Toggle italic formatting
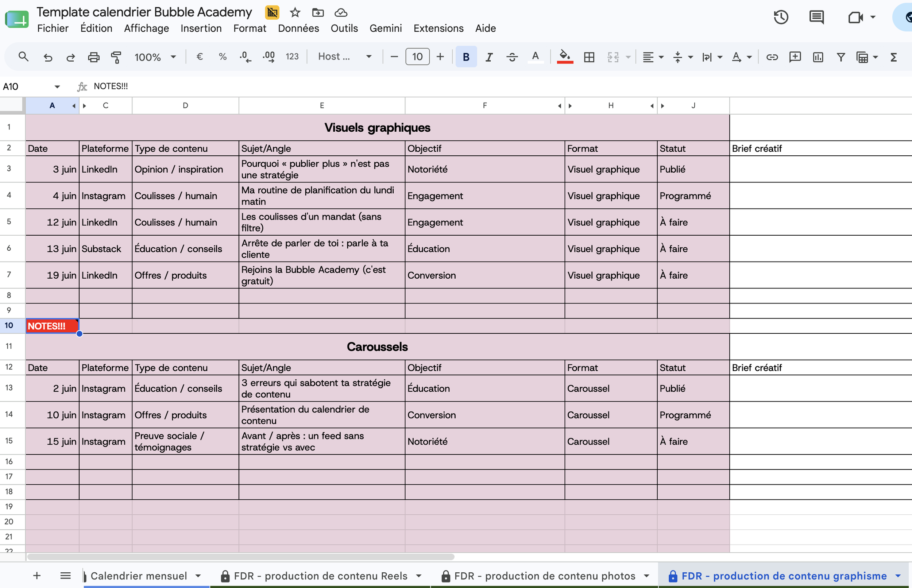Screen dimensions: 912x588 pos(488,57)
